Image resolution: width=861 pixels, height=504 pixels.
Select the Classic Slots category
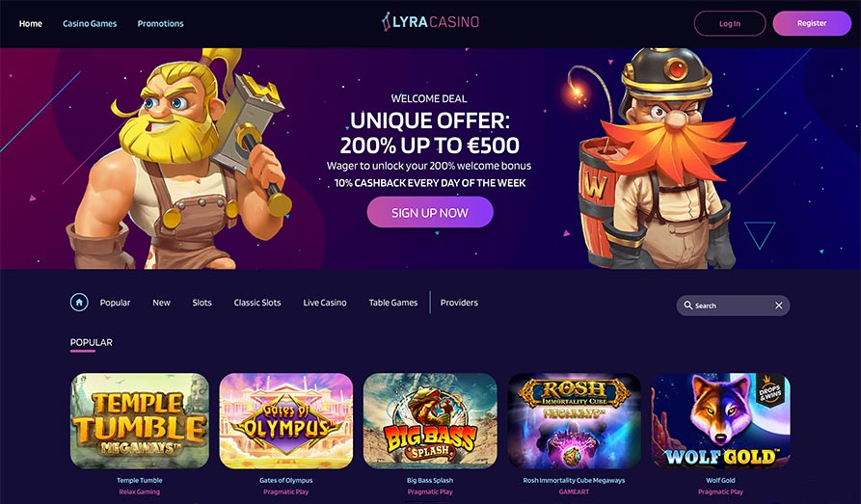coord(257,303)
